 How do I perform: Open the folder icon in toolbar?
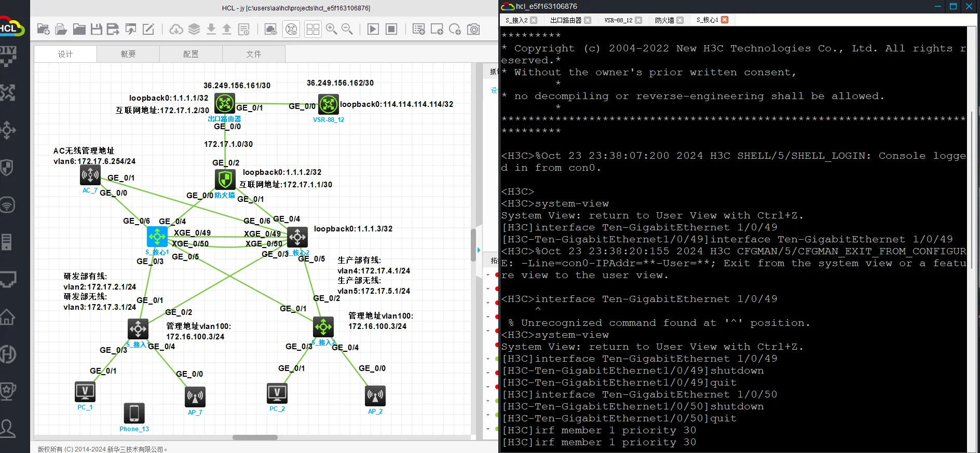79,29
